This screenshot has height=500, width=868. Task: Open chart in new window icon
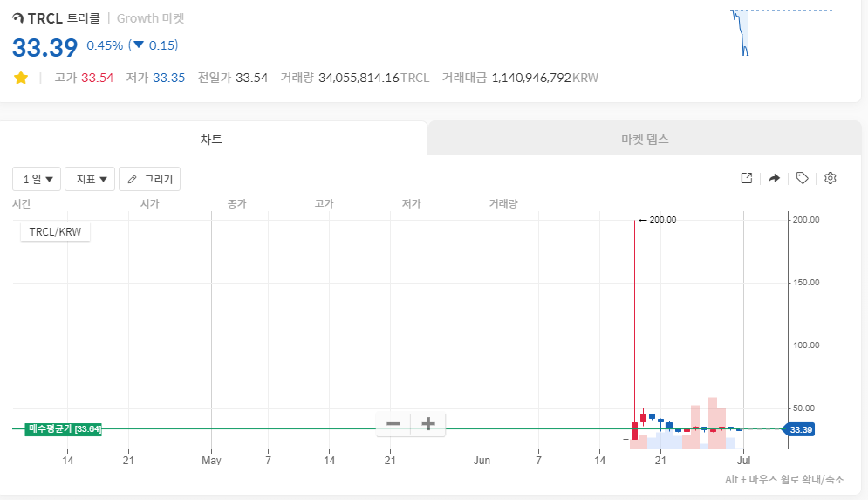pos(746,178)
